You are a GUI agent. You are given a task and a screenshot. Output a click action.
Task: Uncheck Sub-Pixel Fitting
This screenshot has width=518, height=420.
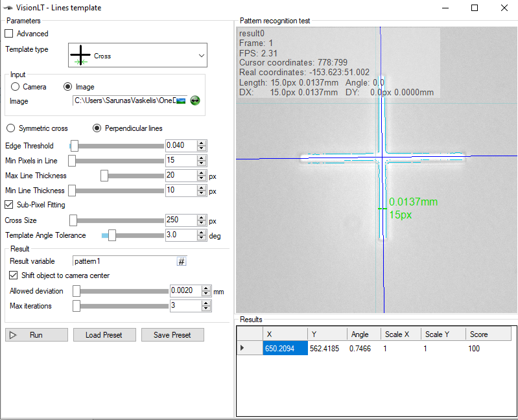coord(9,204)
